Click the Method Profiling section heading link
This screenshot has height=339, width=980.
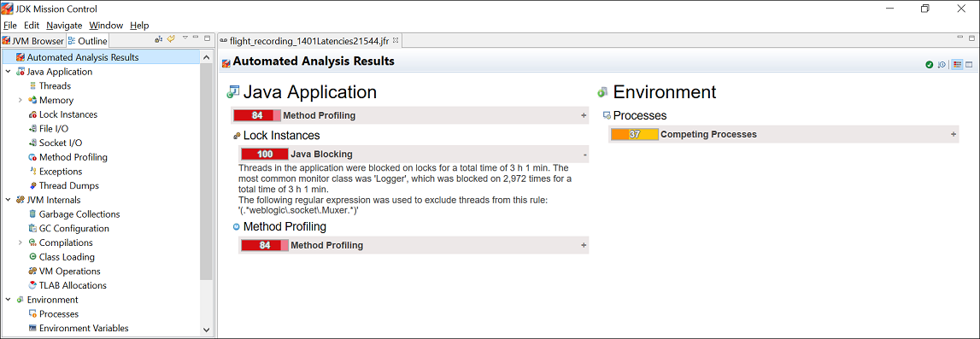tap(285, 226)
